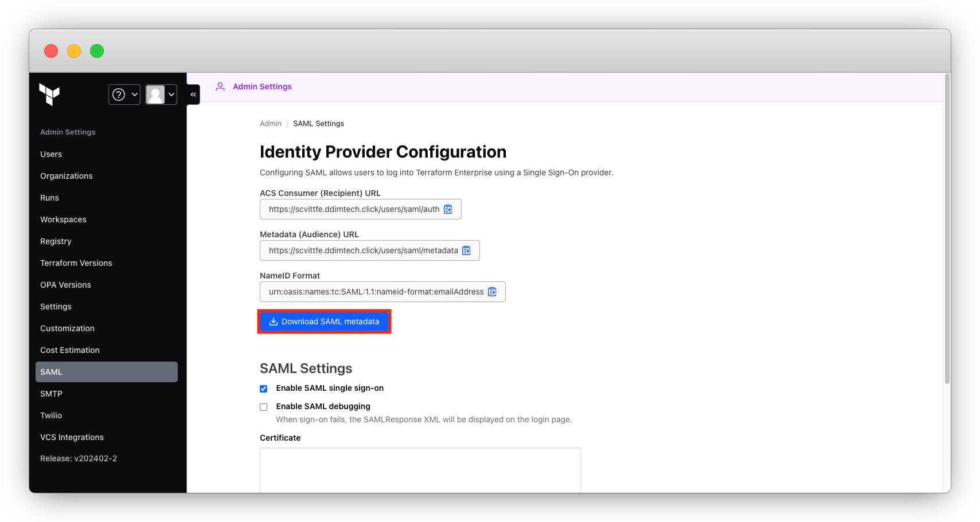
Task: Click the Admin Settings sidebar heading
Action: (68, 132)
